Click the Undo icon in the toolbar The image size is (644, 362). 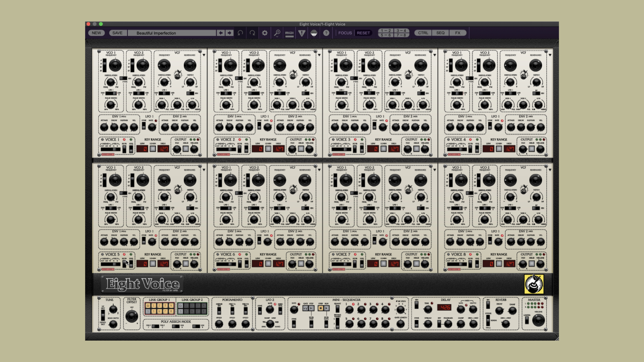coord(240,33)
